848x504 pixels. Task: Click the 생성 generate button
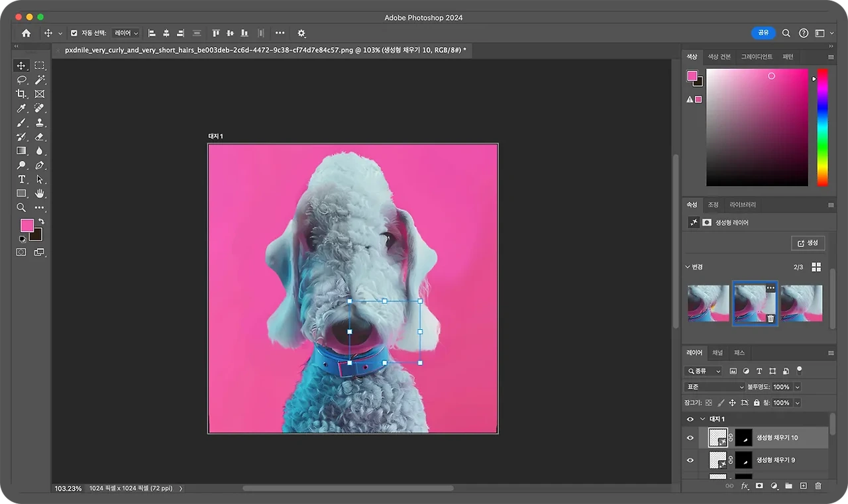[808, 243]
